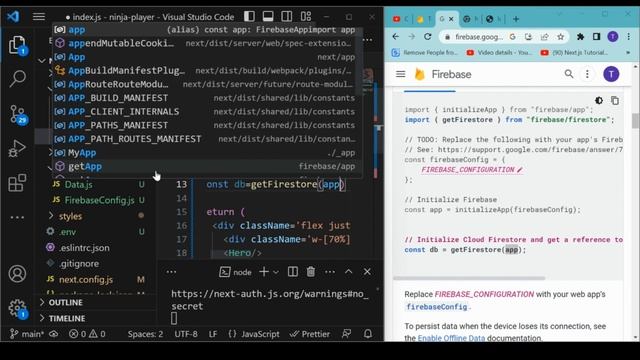Click Prettier formatter status item
640x360 pixels.
309,334
